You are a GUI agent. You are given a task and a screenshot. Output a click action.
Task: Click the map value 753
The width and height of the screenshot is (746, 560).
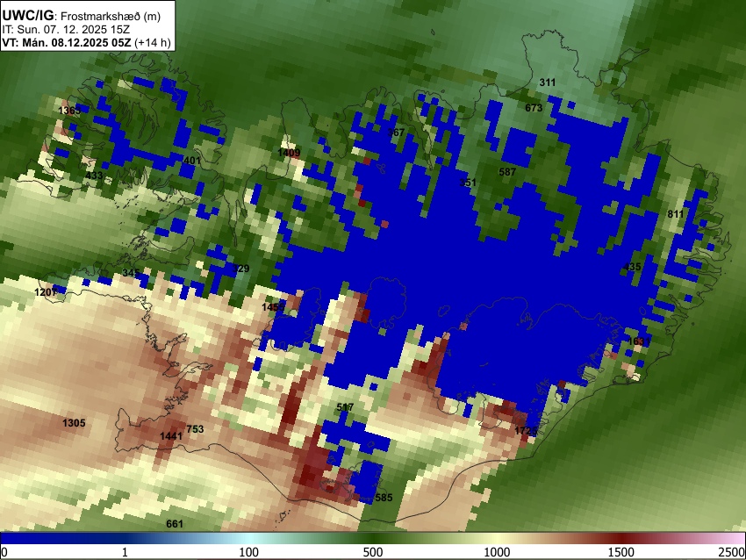pos(195,428)
